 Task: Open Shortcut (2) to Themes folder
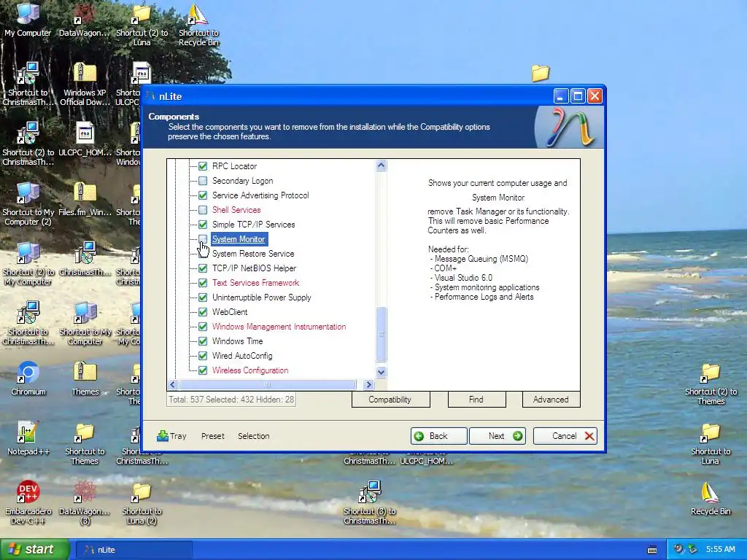711,384
